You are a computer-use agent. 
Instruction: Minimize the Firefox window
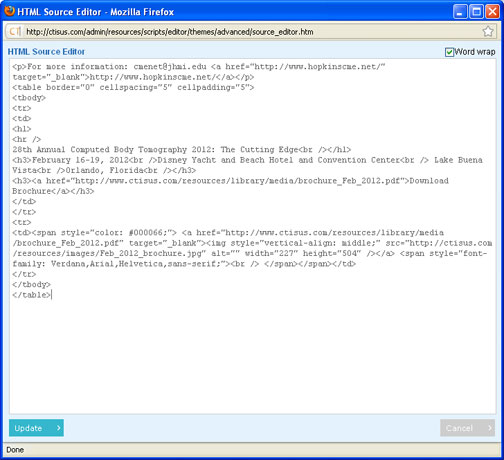pyautogui.click(x=460, y=12)
